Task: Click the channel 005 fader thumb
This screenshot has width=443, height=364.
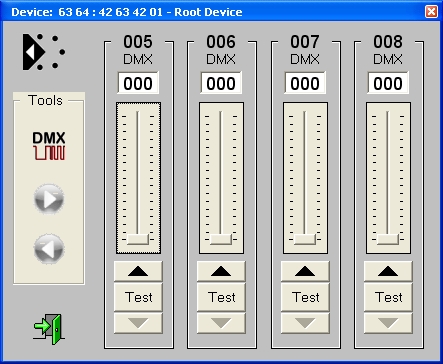Action: tap(138, 239)
